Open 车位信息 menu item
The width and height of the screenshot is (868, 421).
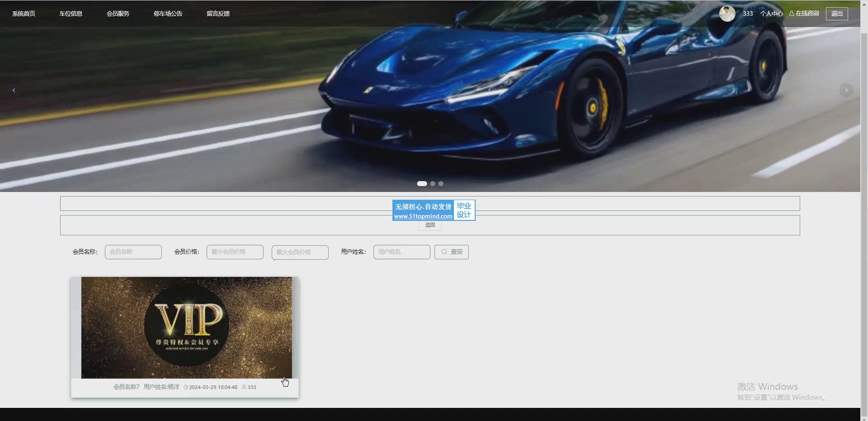tap(71, 14)
